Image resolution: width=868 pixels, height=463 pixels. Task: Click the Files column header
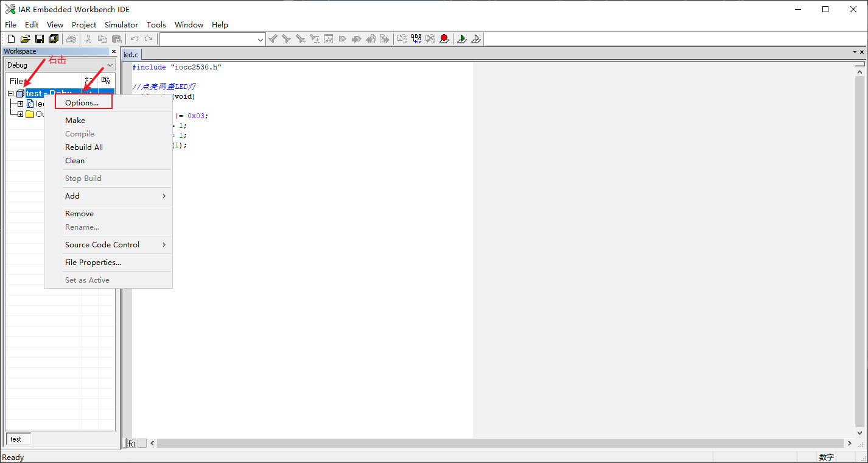(x=44, y=81)
